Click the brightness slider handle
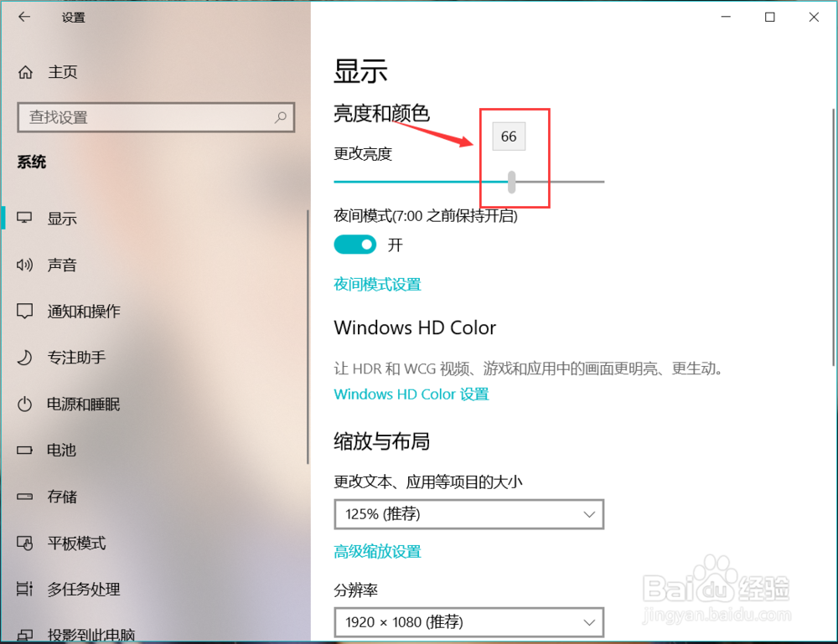 511,182
